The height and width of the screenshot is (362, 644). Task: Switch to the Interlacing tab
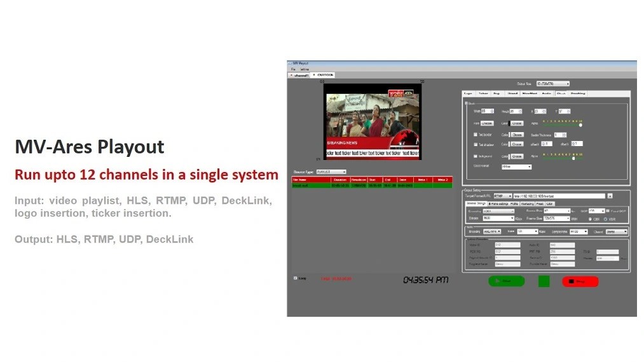[528, 204]
